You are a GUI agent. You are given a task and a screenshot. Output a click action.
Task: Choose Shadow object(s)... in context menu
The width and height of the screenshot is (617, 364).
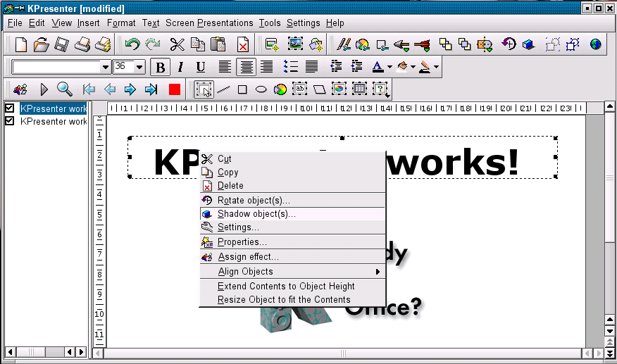[292, 213]
